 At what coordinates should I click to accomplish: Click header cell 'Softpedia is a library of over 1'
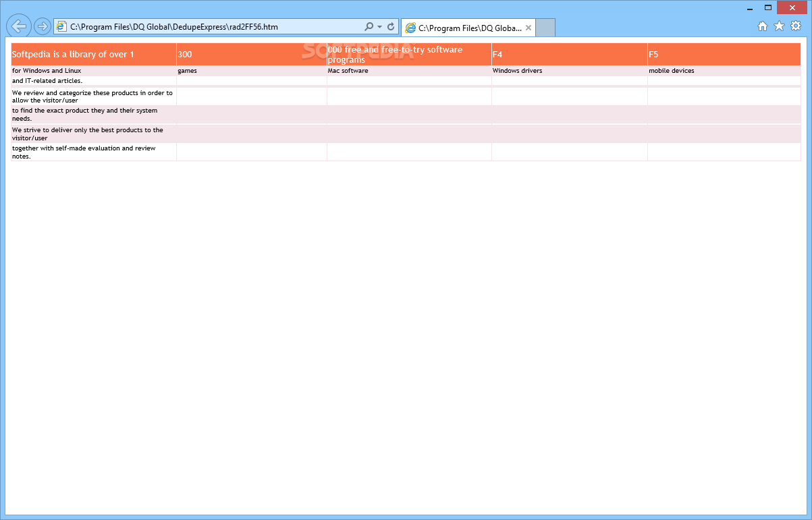point(94,55)
